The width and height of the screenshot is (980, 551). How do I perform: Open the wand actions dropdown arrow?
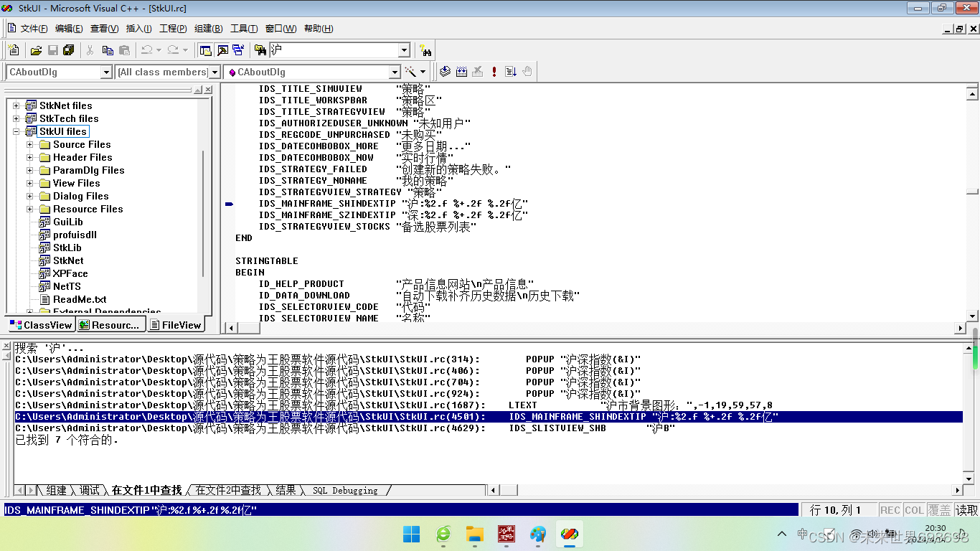423,72
